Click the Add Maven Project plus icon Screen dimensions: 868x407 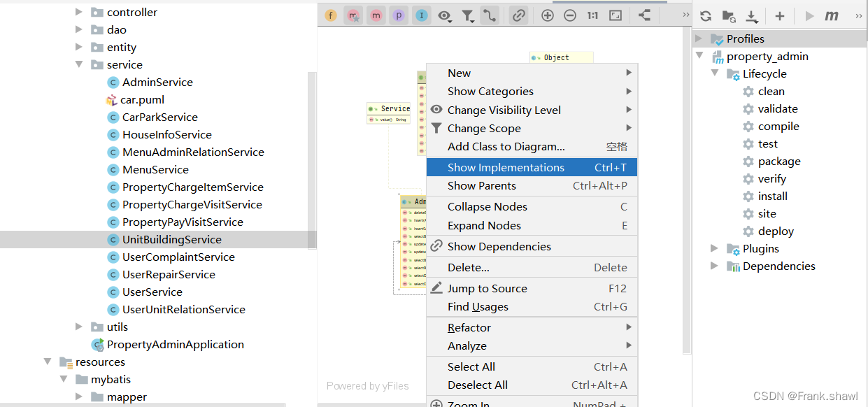click(x=780, y=16)
